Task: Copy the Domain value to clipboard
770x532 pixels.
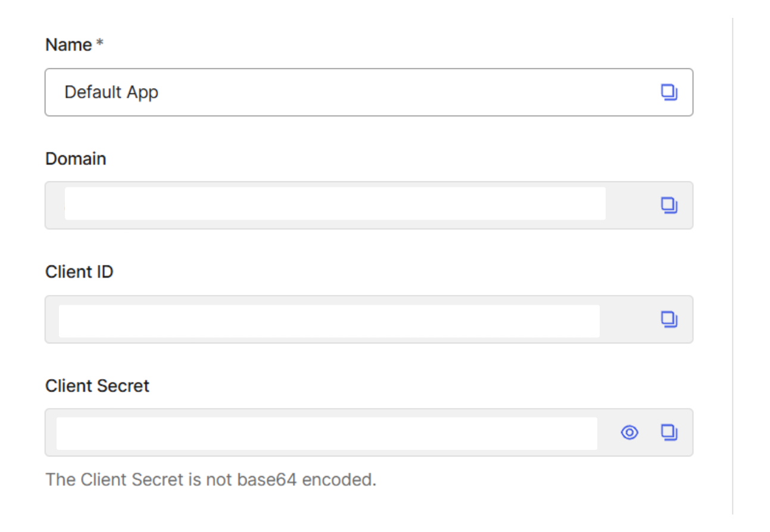Action: (x=669, y=205)
